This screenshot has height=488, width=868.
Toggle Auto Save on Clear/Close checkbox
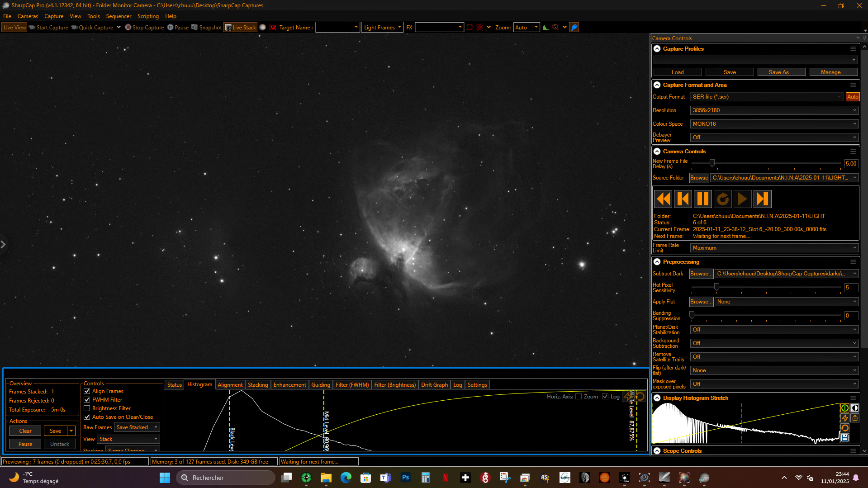[87, 417]
